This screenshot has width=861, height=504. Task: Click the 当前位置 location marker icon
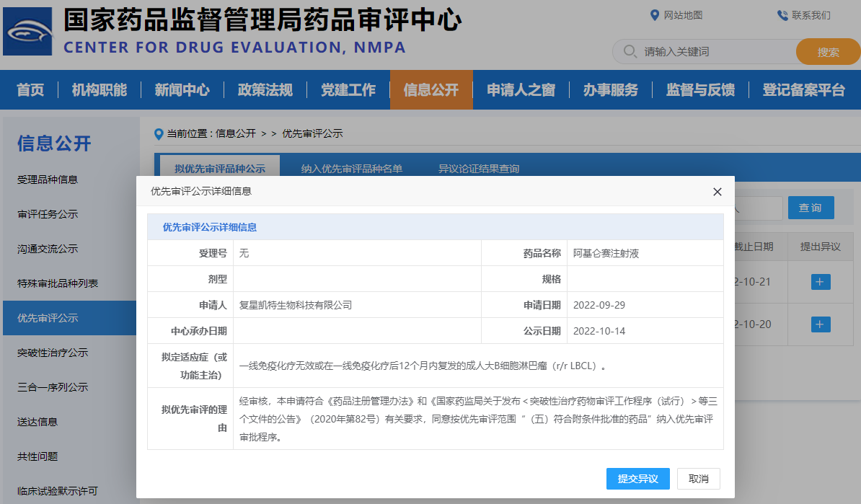pyautogui.click(x=159, y=133)
